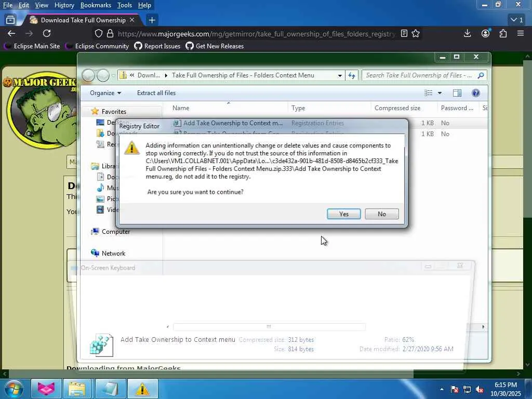The height and width of the screenshot is (399, 532).
Task: Open Get New Releases bookmark
Action: tap(215, 46)
